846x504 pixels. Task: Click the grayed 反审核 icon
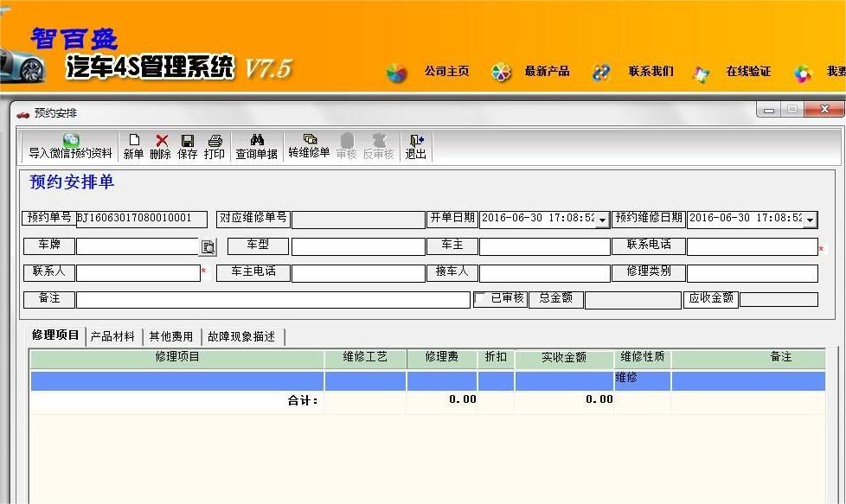click(x=378, y=147)
